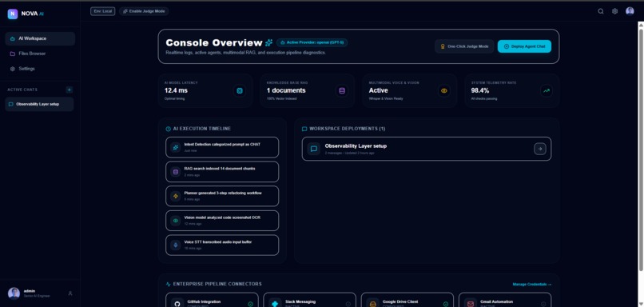Open the Files Browser sidebar item
The width and height of the screenshot is (644, 307).
40,54
